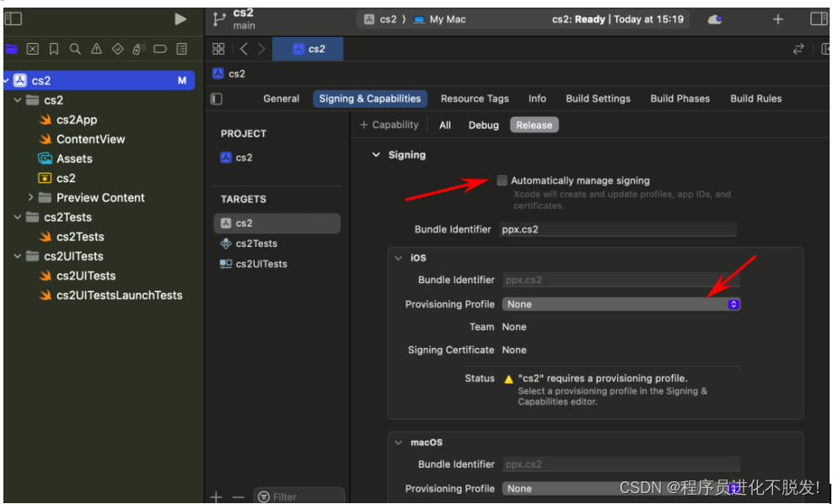Select the Debug configuration filter
Viewport: 833px width, 504px height.
[x=483, y=126]
